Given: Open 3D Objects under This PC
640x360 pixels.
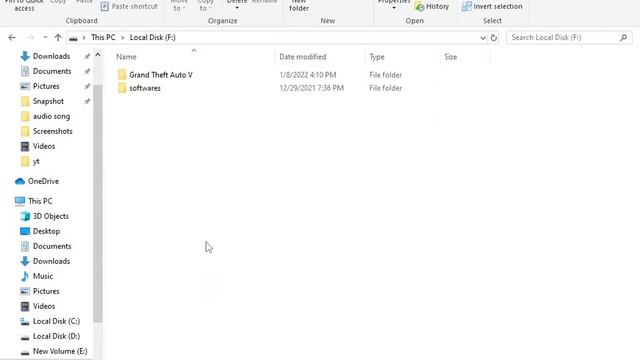Looking at the screenshot, I should point(51,216).
